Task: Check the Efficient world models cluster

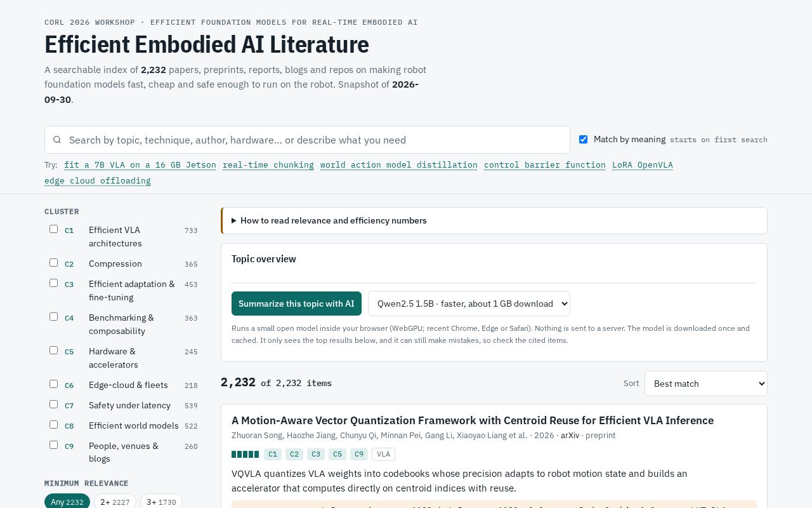Action: point(54,425)
